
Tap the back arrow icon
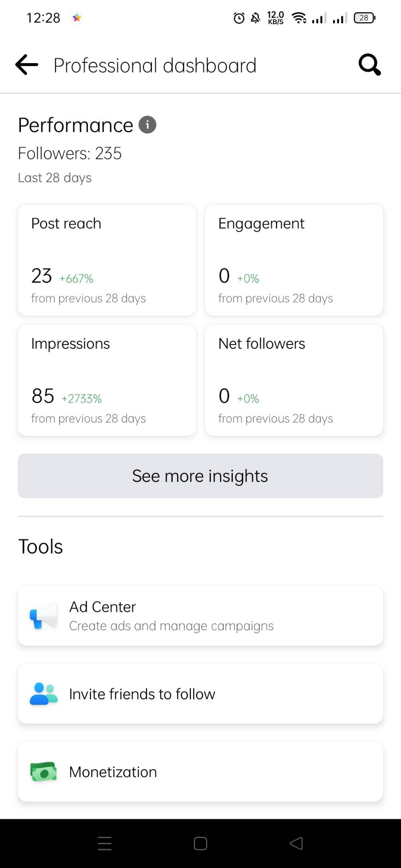(27, 65)
